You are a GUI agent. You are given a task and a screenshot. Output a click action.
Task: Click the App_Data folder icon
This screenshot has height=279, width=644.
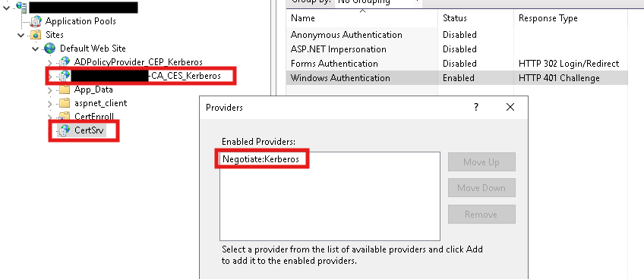[x=65, y=89]
